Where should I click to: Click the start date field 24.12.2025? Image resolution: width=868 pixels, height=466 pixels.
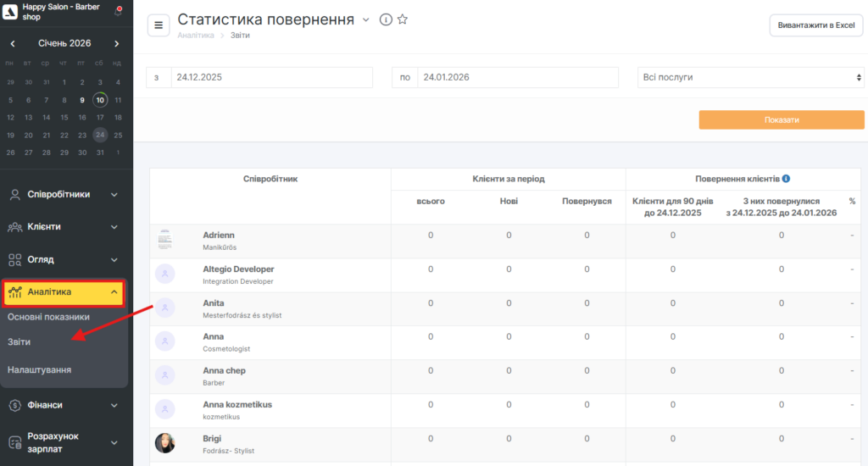(x=271, y=77)
